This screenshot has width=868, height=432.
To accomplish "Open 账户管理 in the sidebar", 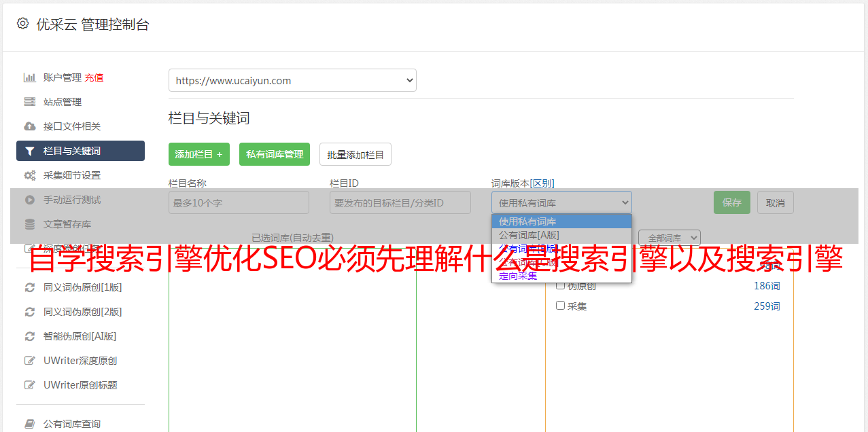I will click(63, 77).
